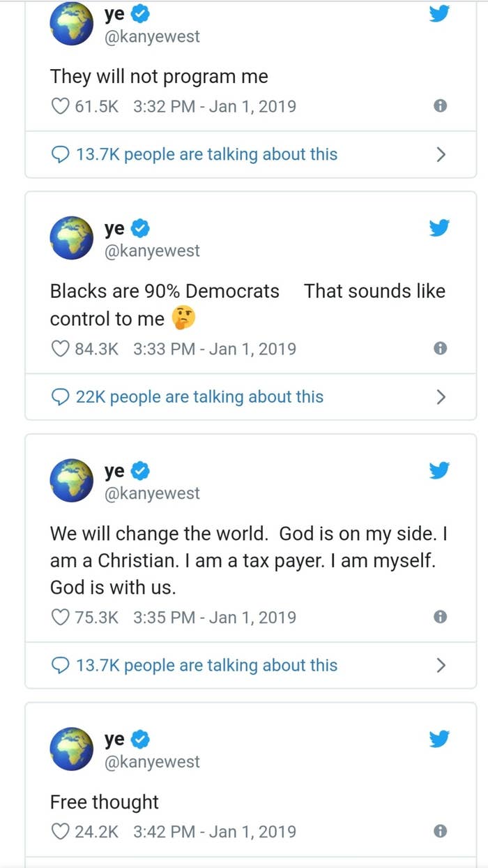488x868 pixels.
Task: Open info icon on the 3:42 PM tweet
Action: click(440, 831)
